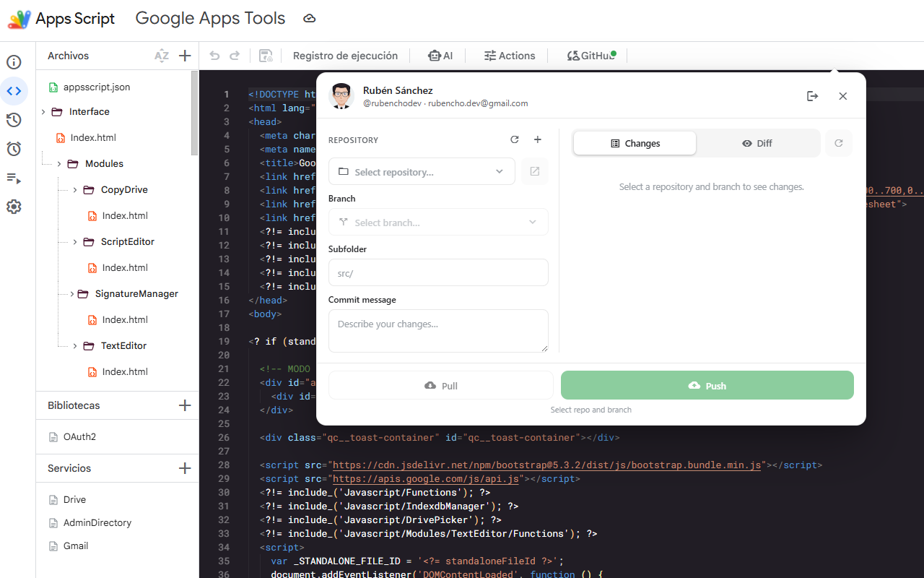Click the GitHub toolbar item
This screenshot has height=578, width=924.
coord(591,56)
